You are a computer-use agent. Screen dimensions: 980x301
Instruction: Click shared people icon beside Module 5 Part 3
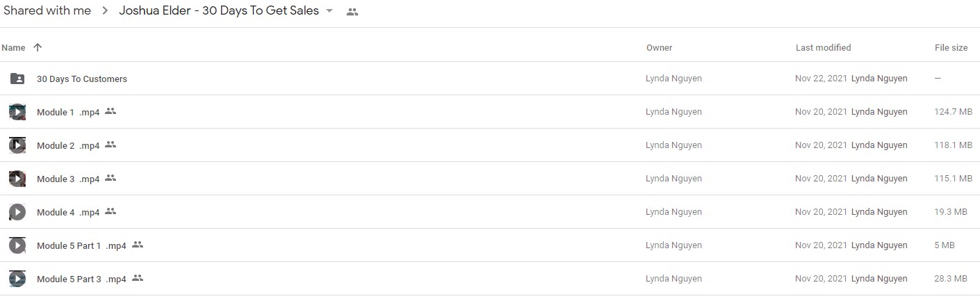138,278
